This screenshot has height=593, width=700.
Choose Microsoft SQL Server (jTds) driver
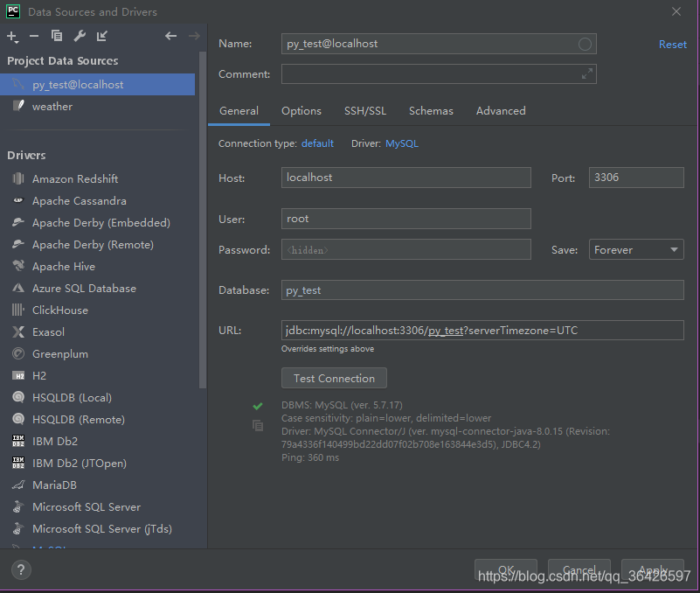click(97, 528)
